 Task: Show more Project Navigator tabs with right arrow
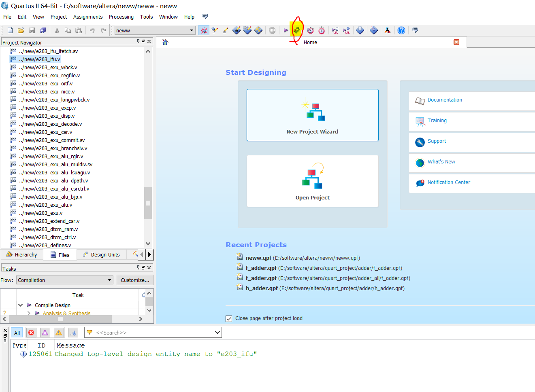tap(149, 254)
